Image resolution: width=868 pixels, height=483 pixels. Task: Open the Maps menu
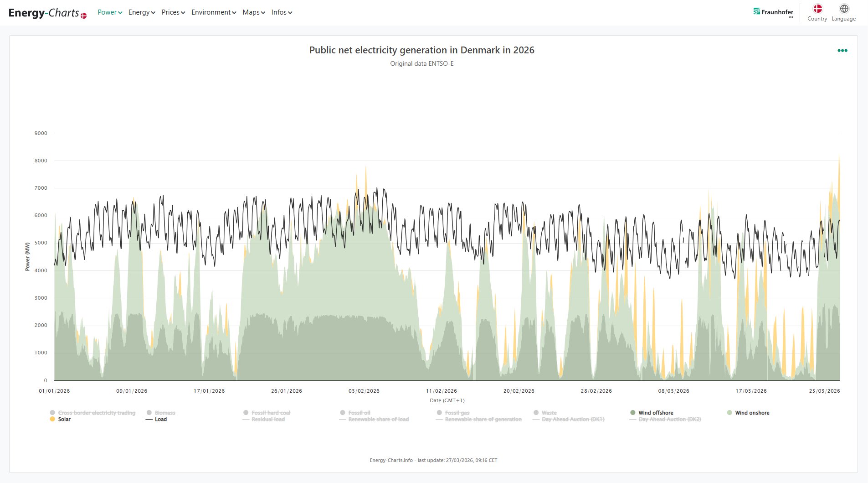[x=254, y=12]
